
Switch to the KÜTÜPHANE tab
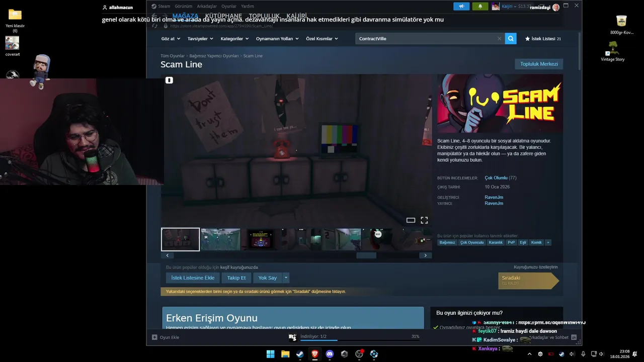223,16
